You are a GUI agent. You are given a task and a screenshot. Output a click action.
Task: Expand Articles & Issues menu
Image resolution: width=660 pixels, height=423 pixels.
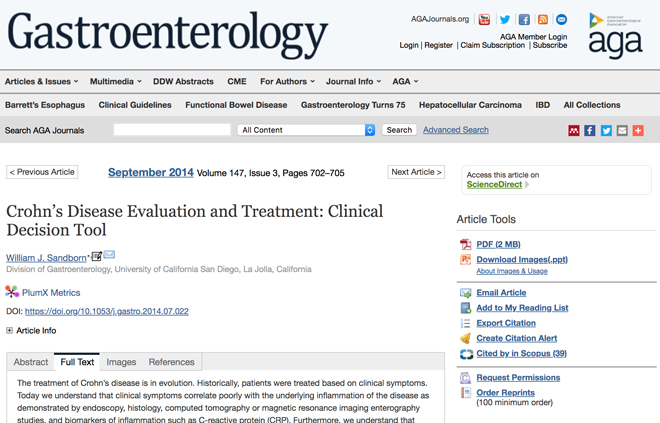click(42, 81)
